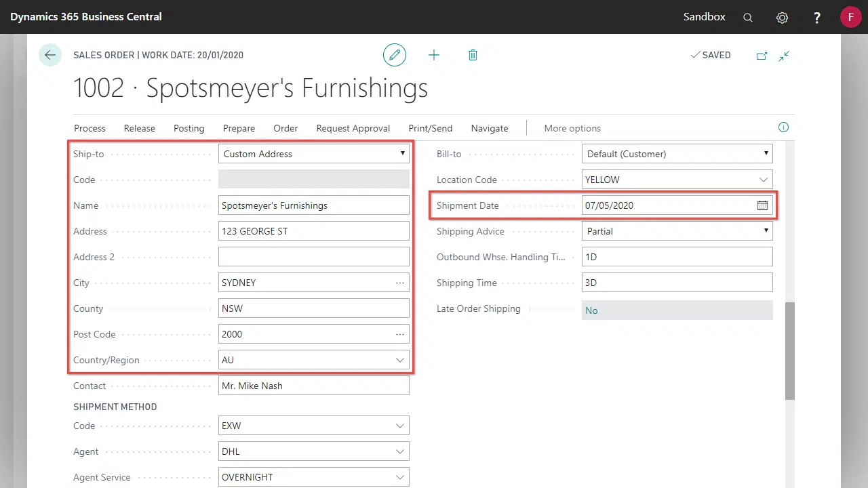The image size is (868, 488).
Task: Delete the order using trash icon
Action: [x=473, y=55]
